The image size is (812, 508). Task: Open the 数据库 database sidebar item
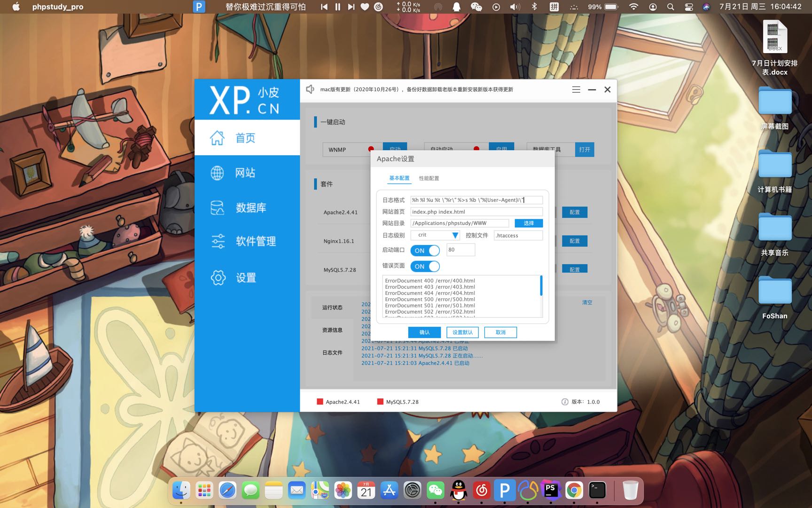click(x=247, y=207)
